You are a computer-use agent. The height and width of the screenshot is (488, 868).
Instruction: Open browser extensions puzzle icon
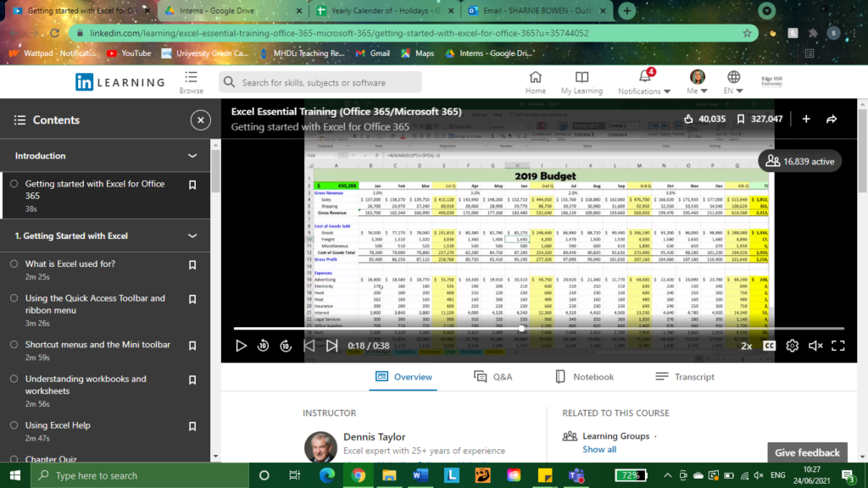click(813, 33)
